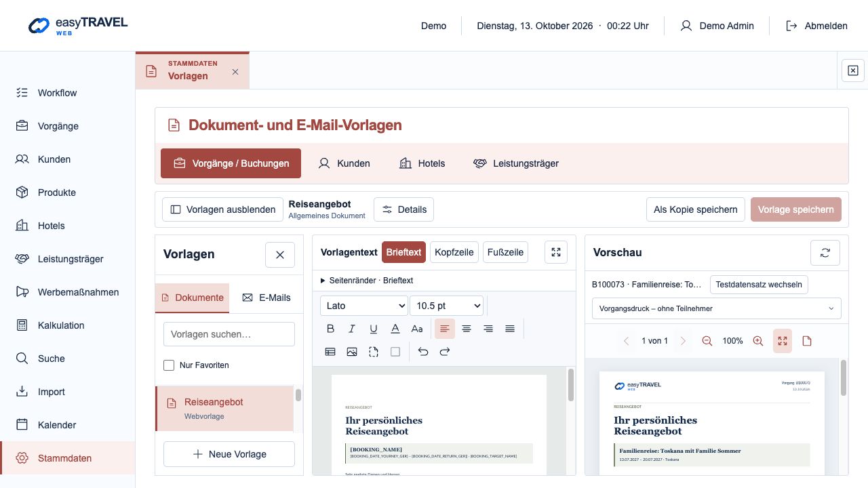Refresh the Vorschau preview

click(825, 253)
